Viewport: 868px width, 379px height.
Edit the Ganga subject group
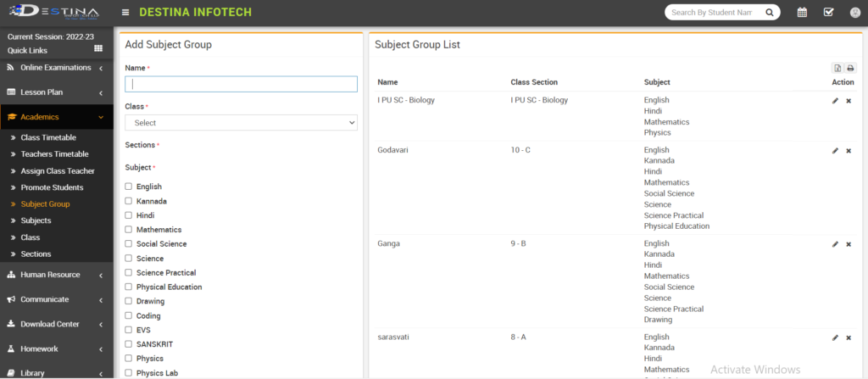(x=835, y=244)
